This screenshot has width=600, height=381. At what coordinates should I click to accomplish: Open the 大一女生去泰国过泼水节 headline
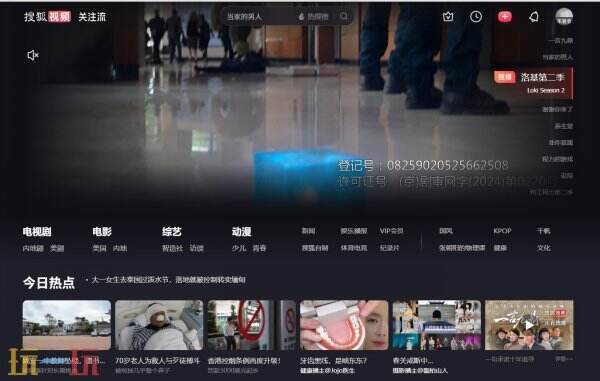[x=168, y=280]
